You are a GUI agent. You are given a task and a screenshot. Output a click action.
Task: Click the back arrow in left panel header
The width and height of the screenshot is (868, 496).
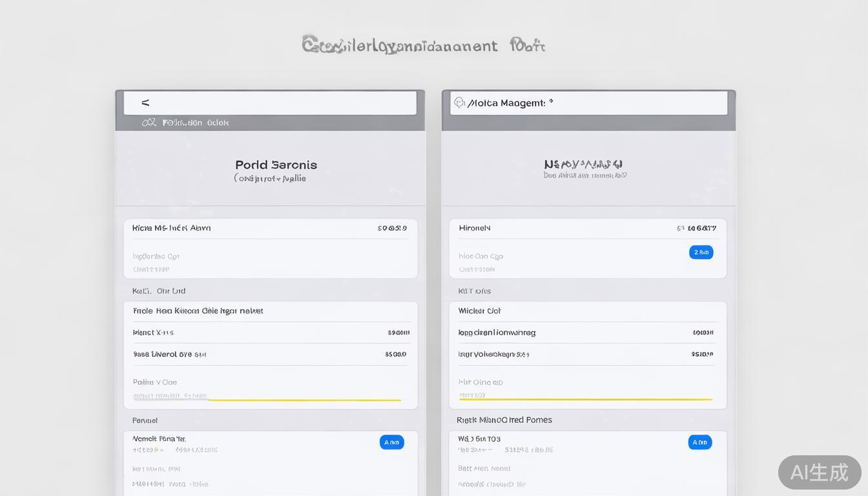(145, 103)
